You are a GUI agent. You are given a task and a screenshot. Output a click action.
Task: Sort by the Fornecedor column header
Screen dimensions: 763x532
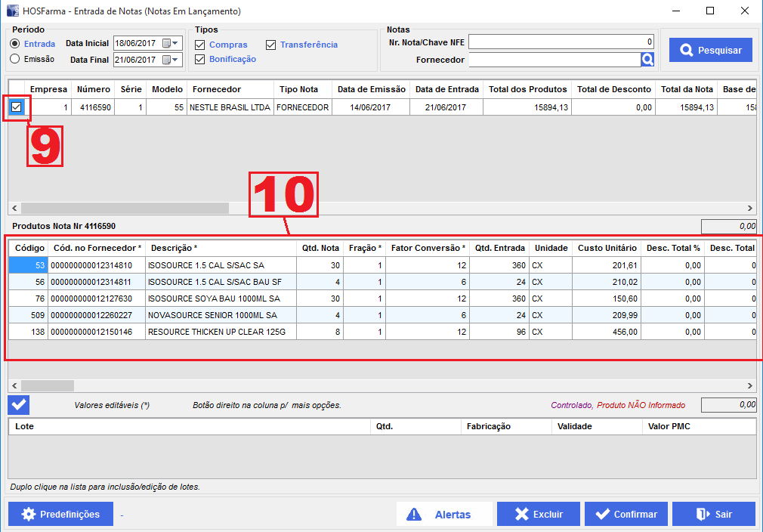(x=216, y=89)
